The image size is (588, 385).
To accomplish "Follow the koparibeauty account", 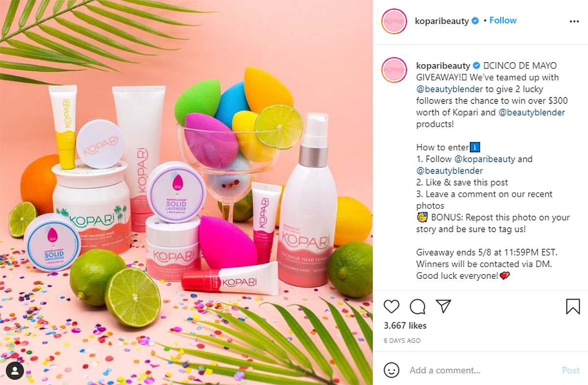I will 503,21.
